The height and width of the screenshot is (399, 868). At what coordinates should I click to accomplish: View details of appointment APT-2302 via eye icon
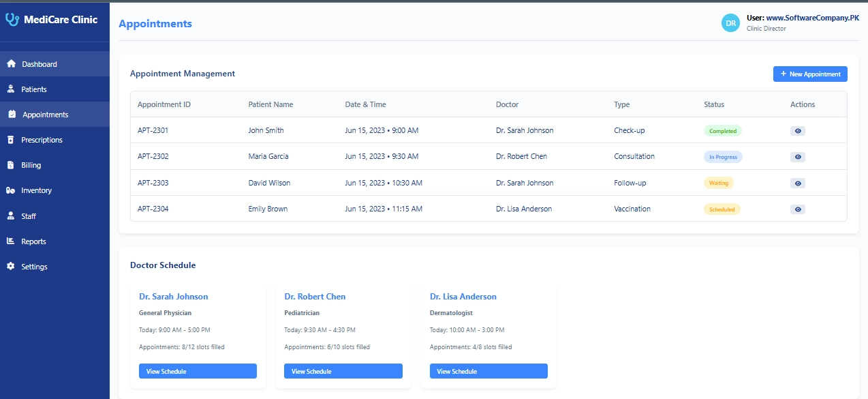click(x=797, y=156)
